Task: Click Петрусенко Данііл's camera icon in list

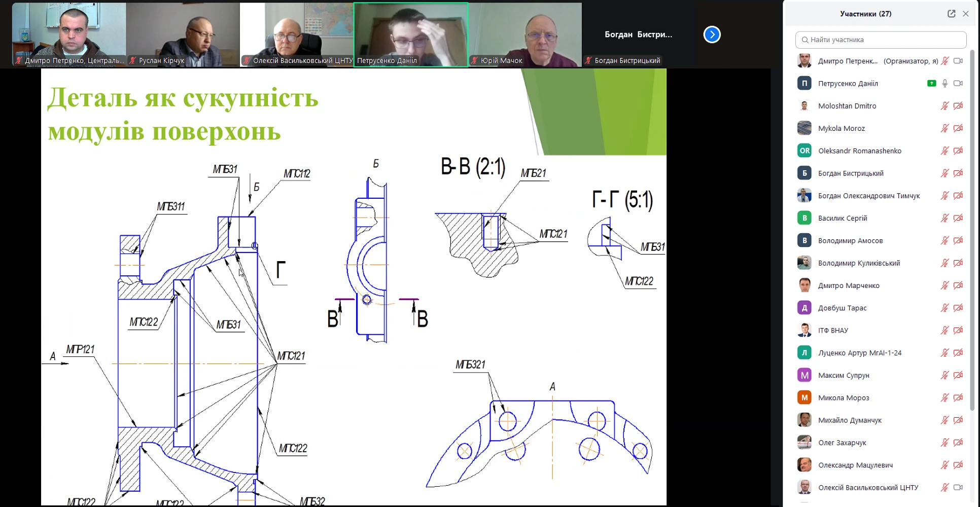Action: tap(958, 83)
